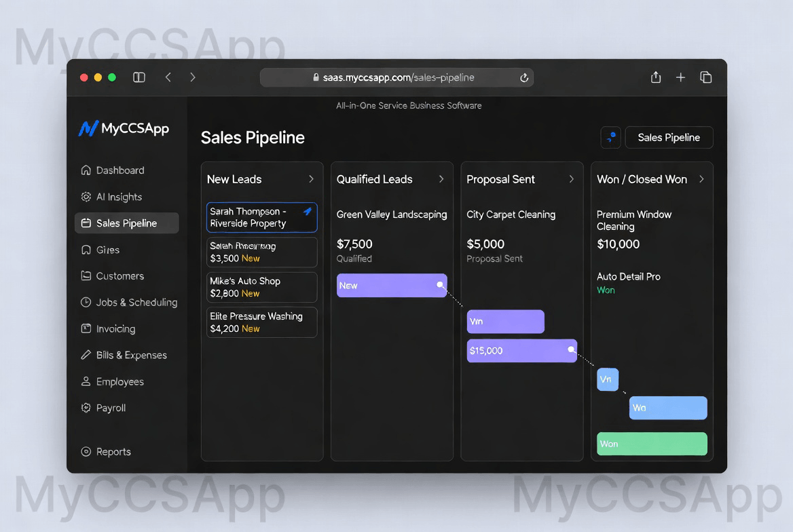Screen dimensions: 793x532
Task: Reload the page with the refresh icon
Action: 524,77
